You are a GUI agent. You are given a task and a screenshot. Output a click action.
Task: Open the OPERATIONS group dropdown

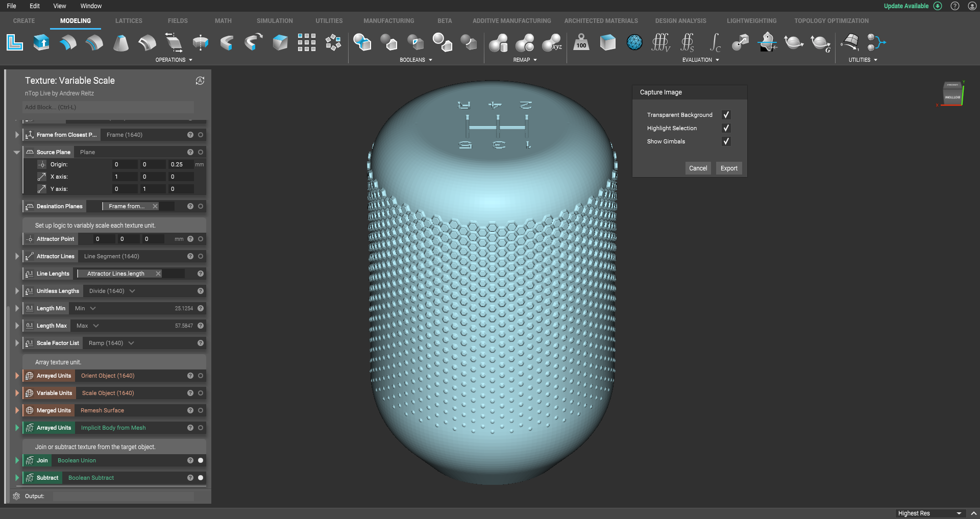pyautogui.click(x=174, y=60)
